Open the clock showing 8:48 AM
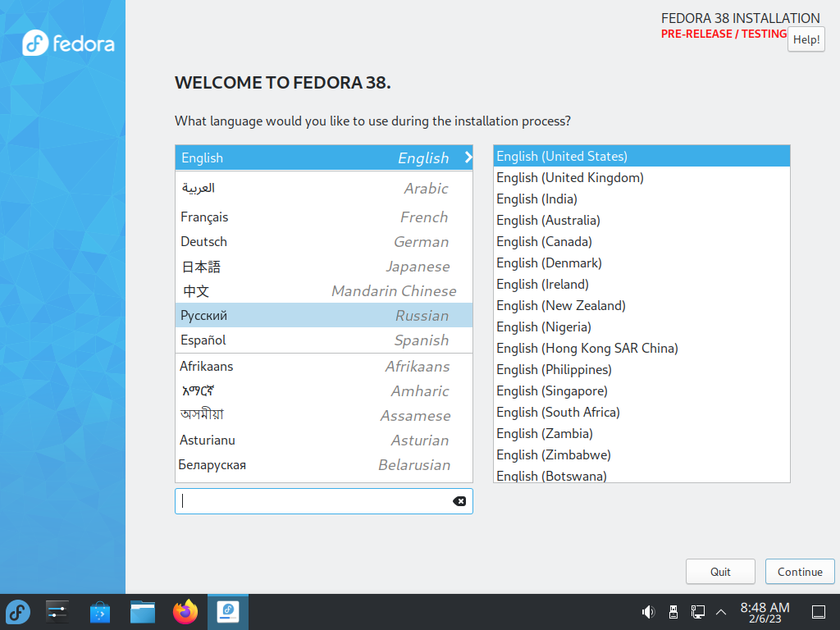Viewport: 840px width, 630px height. point(765,612)
